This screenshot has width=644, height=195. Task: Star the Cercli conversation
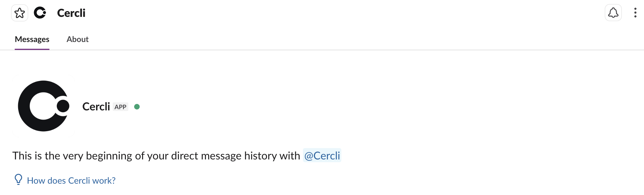point(20,13)
